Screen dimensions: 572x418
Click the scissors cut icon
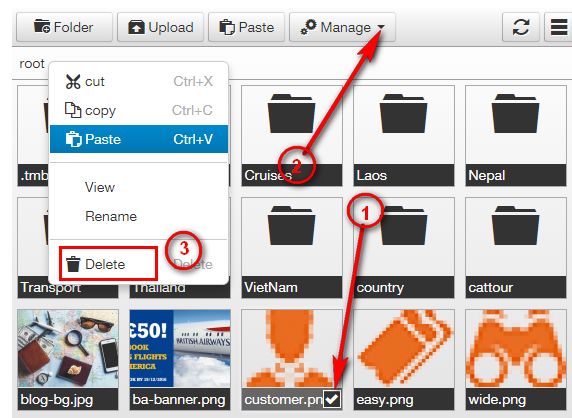(x=73, y=81)
